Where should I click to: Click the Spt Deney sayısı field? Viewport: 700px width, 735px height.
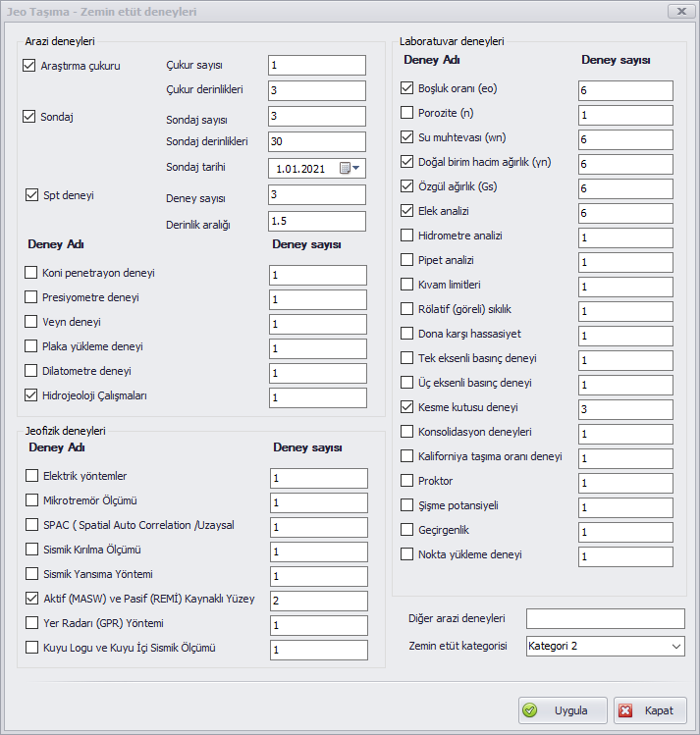pos(317,194)
